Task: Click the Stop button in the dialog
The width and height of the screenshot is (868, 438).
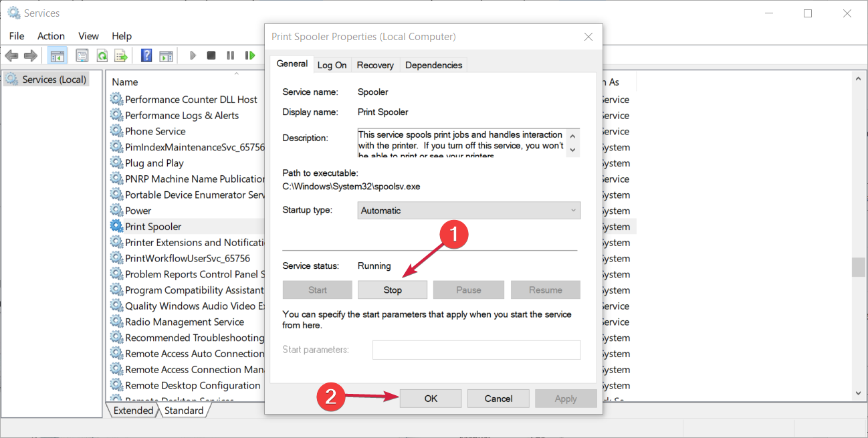Action: coord(393,290)
